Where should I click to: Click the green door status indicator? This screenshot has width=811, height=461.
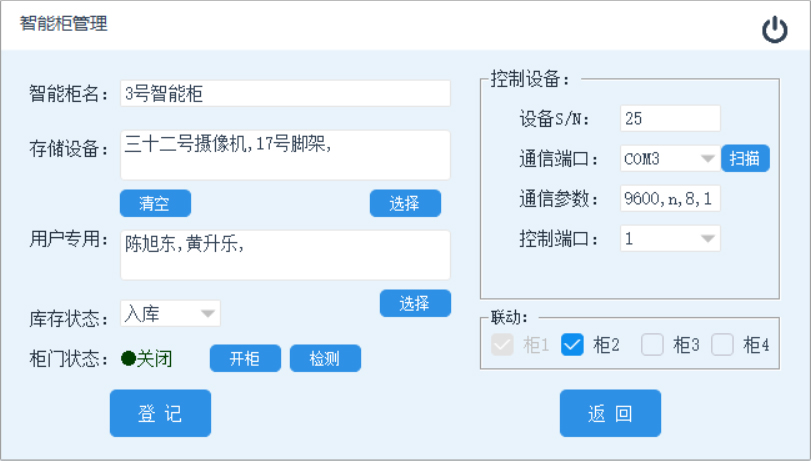[128, 358]
